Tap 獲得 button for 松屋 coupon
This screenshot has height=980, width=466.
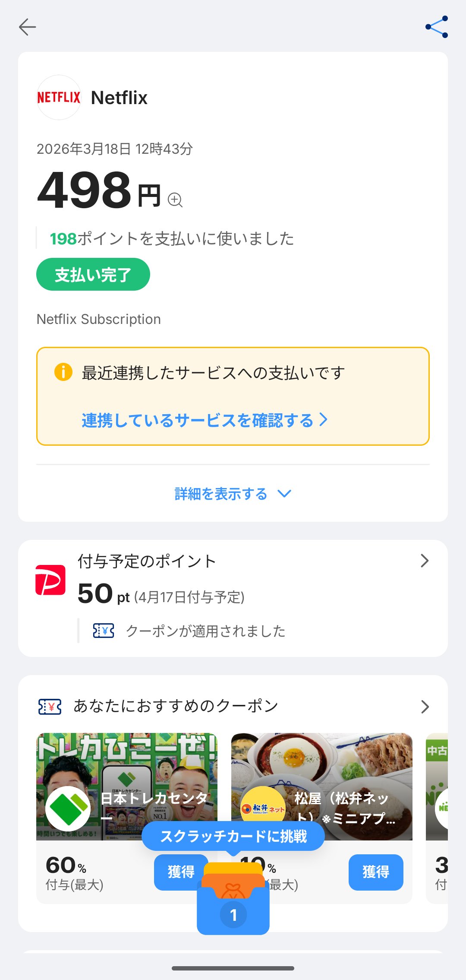coord(376,872)
